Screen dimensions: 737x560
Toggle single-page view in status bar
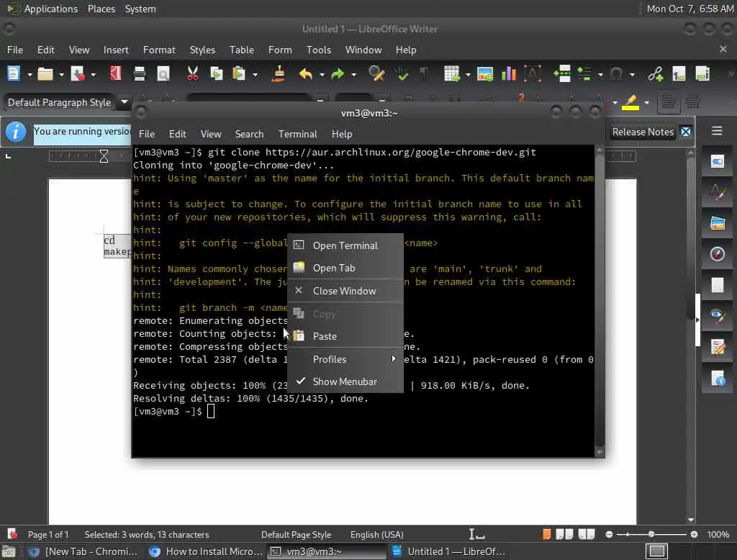(546, 535)
